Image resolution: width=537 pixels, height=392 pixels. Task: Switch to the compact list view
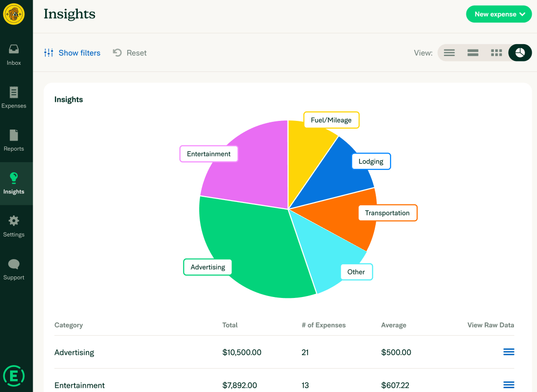(449, 53)
